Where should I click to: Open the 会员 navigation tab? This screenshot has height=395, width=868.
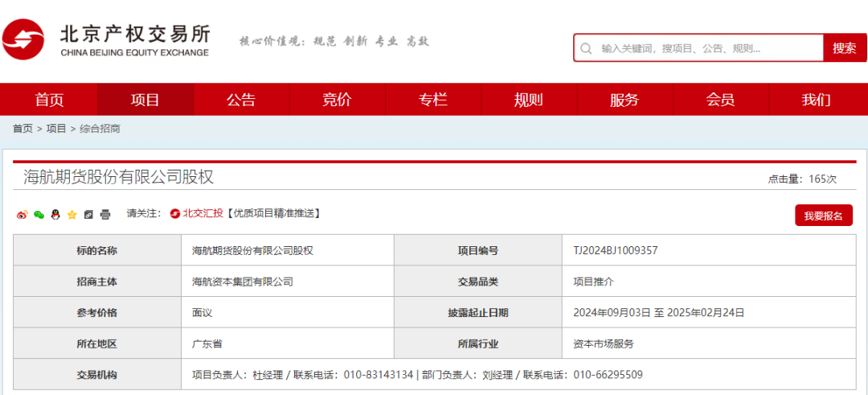click(720, 100)
